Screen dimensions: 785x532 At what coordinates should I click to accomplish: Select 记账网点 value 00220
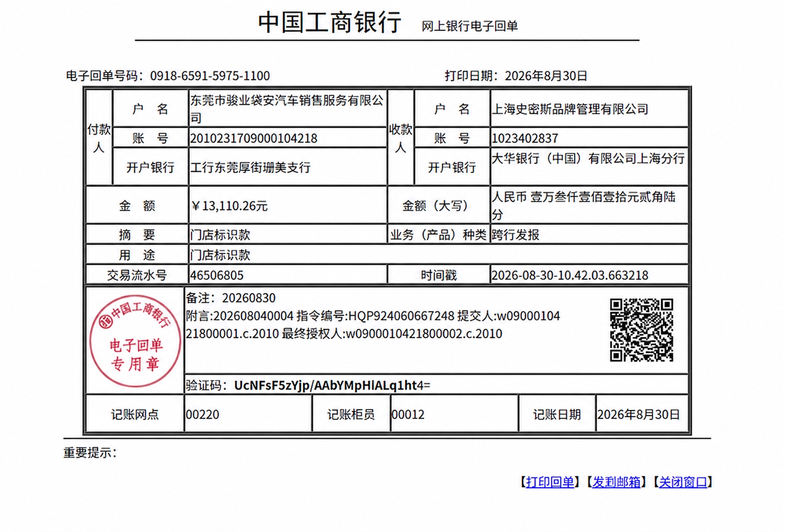pos(202,415)
